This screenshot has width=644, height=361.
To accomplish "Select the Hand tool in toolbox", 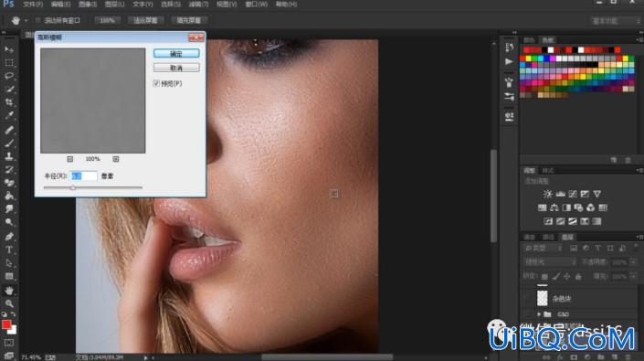I will 9,291.
